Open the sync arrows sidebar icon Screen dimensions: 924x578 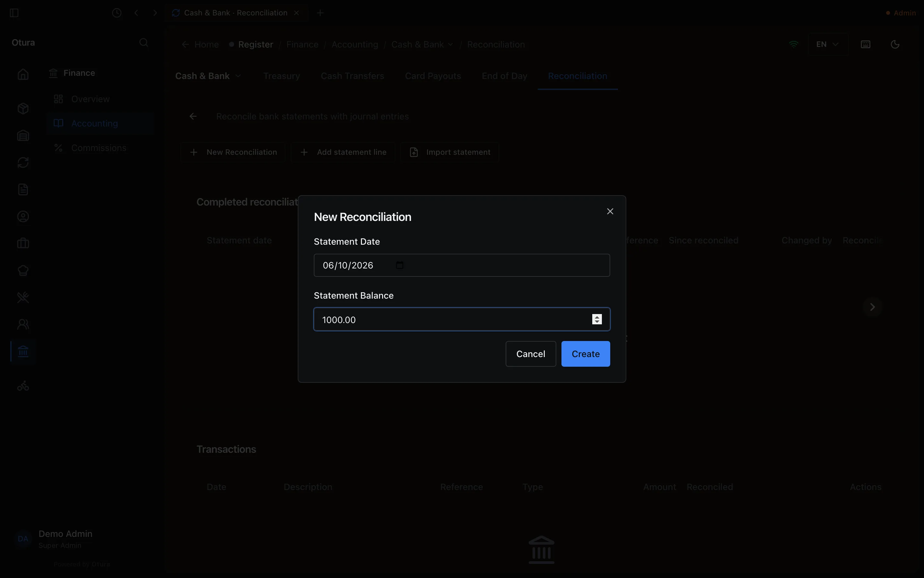pyautogui.click(x=23, y=162)
